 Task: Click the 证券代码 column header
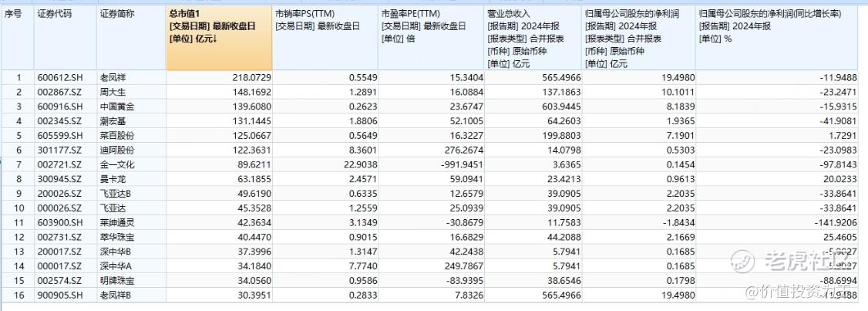coord(66,39)
